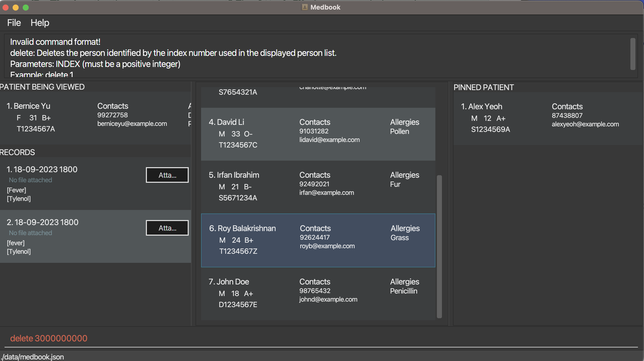Click the data/medbook.json status bar path
Image resolution: width=644 pixels, height=361 pixels.
[33, 357]
